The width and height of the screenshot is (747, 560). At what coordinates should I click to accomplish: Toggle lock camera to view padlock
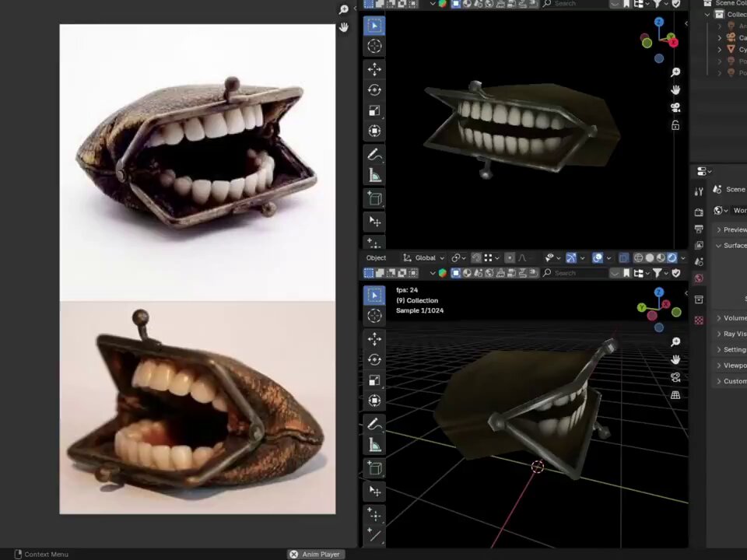(x=675, y=125)
